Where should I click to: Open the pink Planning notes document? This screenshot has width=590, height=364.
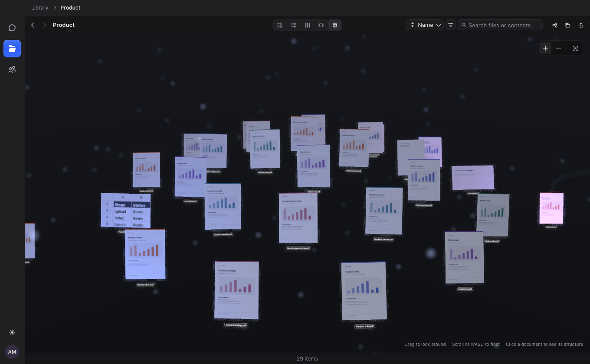click(551, 208)
